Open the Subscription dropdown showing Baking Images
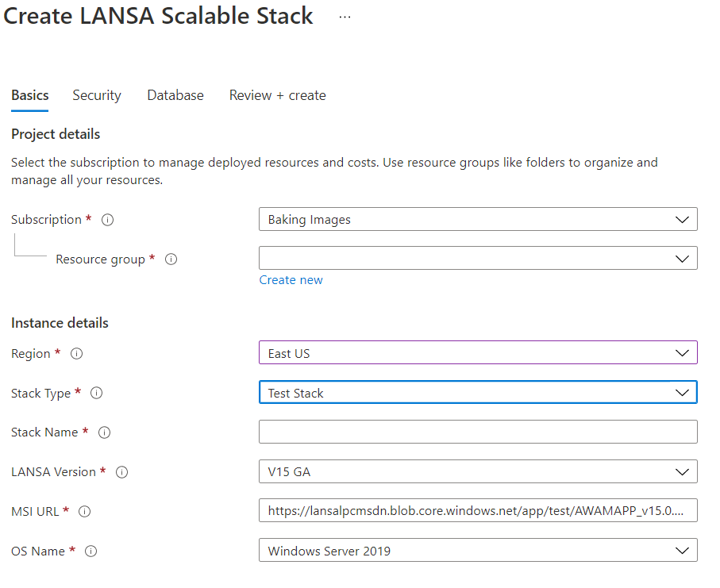This screenshot has height=588, width=720. [478, 220]
